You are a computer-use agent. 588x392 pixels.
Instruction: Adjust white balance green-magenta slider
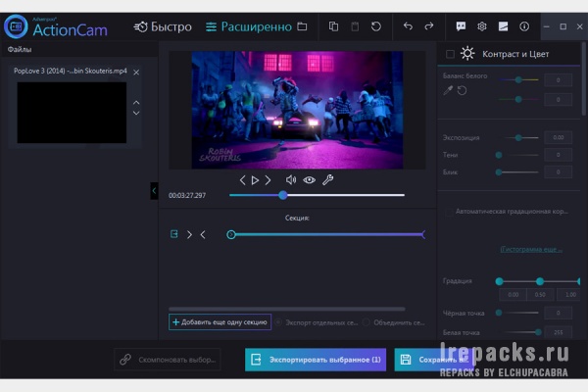(518, 99)
